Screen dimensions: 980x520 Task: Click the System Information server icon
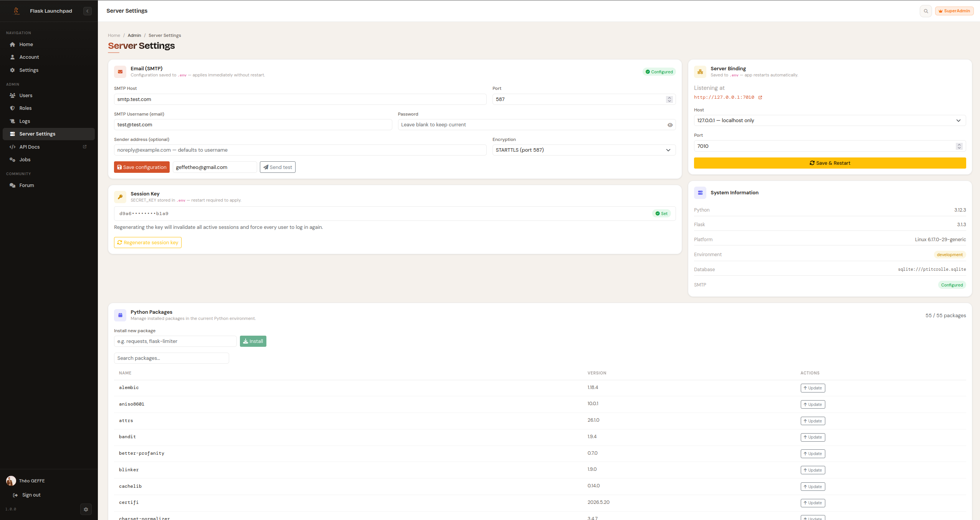[700, 193]
